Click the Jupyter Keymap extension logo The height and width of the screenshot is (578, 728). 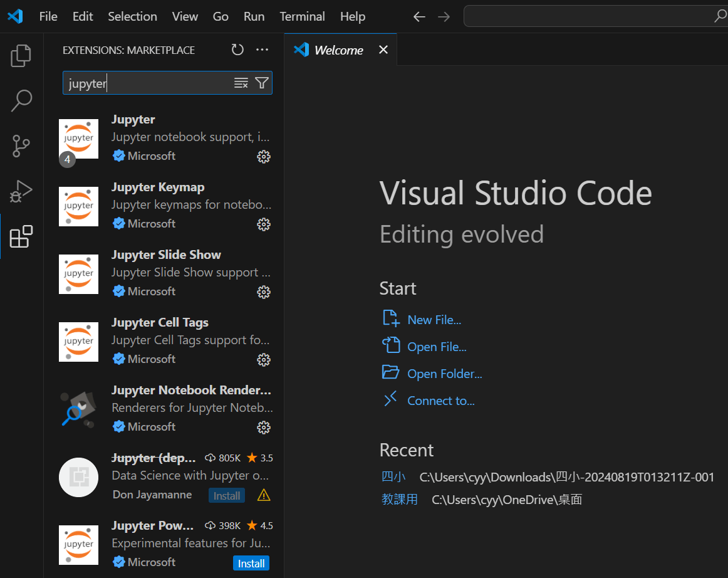coord(78,206)
